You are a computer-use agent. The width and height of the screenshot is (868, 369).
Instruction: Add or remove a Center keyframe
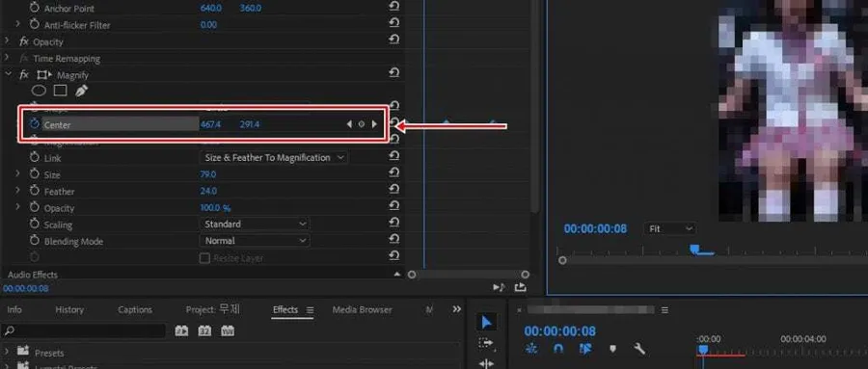(x=362, y=124)
